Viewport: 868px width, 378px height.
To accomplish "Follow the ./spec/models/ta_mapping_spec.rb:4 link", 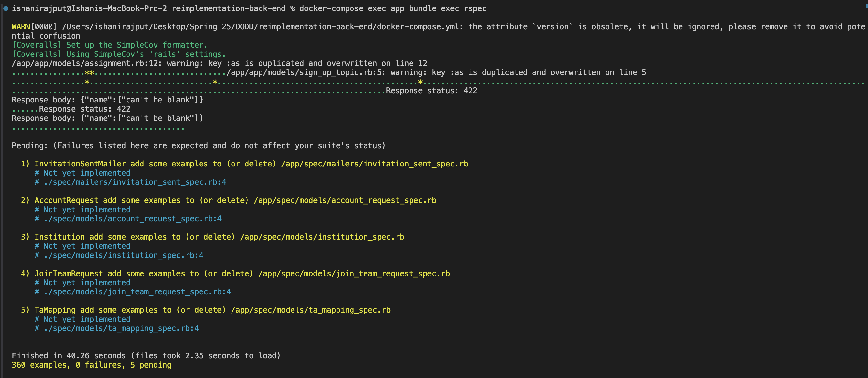I will click(x=121, y=328).
